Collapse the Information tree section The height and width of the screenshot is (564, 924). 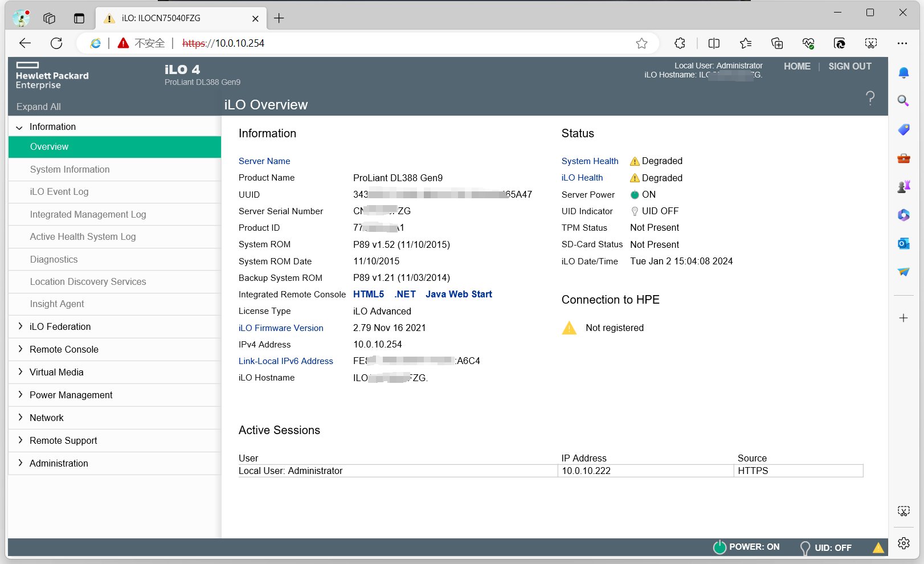tap(20, 127)
